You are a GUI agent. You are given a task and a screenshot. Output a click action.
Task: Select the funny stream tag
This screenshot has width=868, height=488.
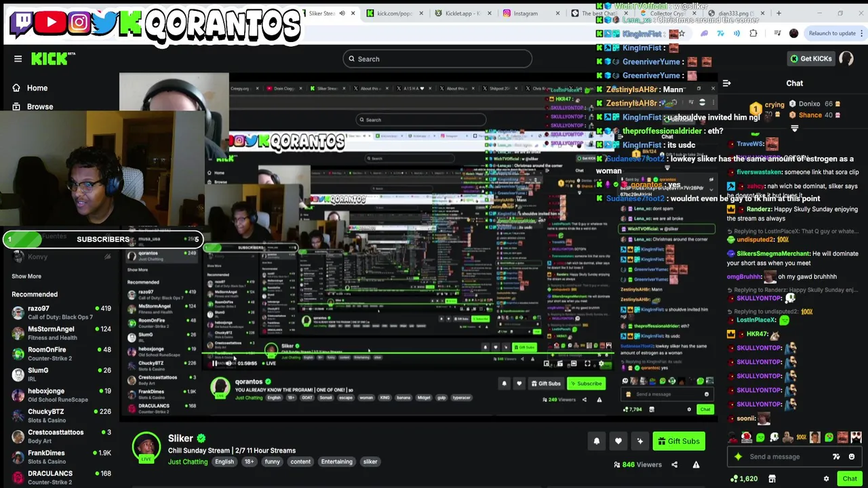[272, 462]
